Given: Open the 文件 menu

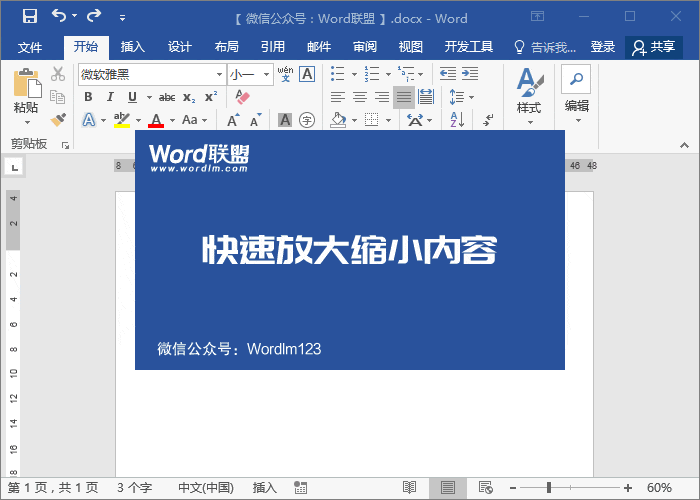Looking at the screenshot, I should (x=30, y=47).
